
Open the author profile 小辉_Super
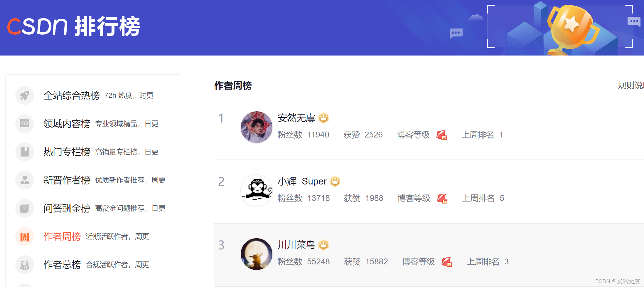pyautogui.click(x=302, y=181)
